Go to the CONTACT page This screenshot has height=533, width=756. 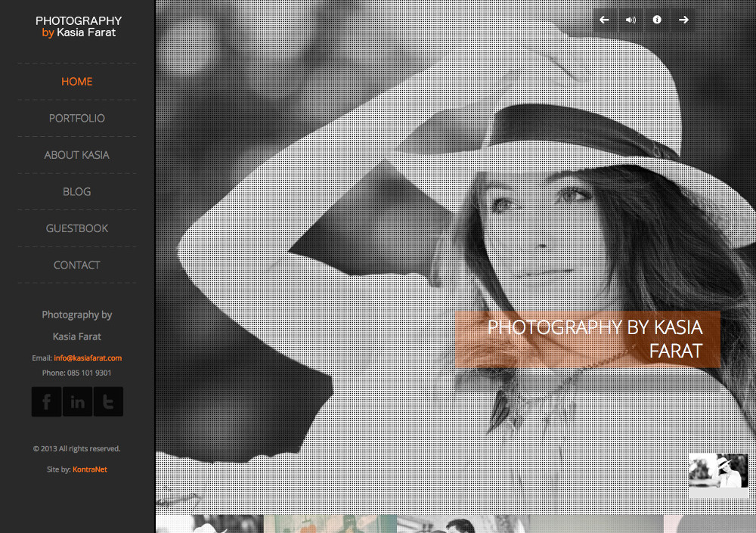coord(77,265)
